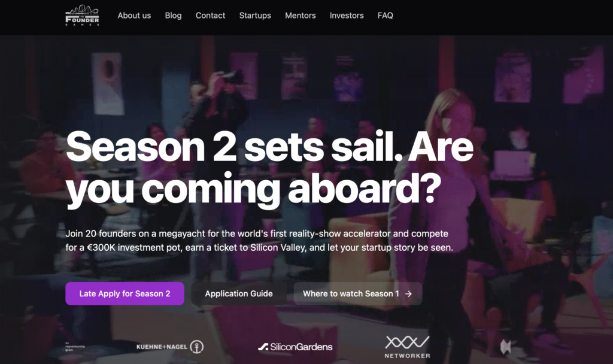Click the arrow icon beside Season 1

tap(408, 293)
